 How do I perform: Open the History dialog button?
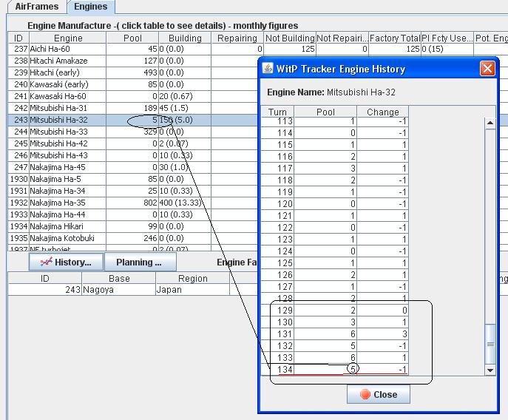(x=66, y=262)
